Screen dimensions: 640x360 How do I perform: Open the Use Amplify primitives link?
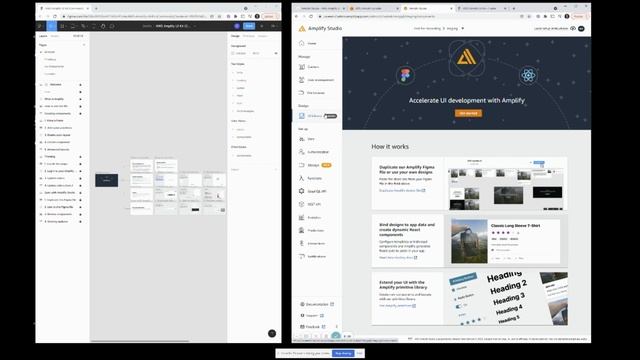pyautogui.click(x=397, y=306)
